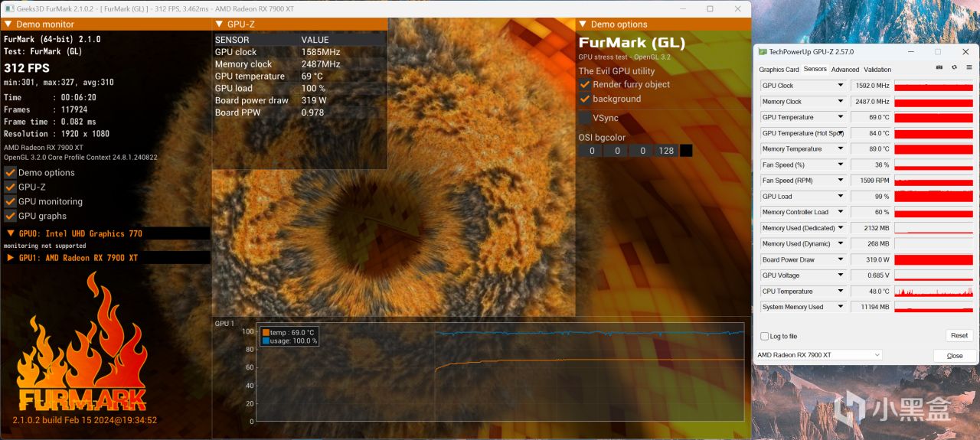This screenshot has height=440, width=980.
Task: Open the GPU-Z hamburger menu icon
Action: tap(969, 68)
